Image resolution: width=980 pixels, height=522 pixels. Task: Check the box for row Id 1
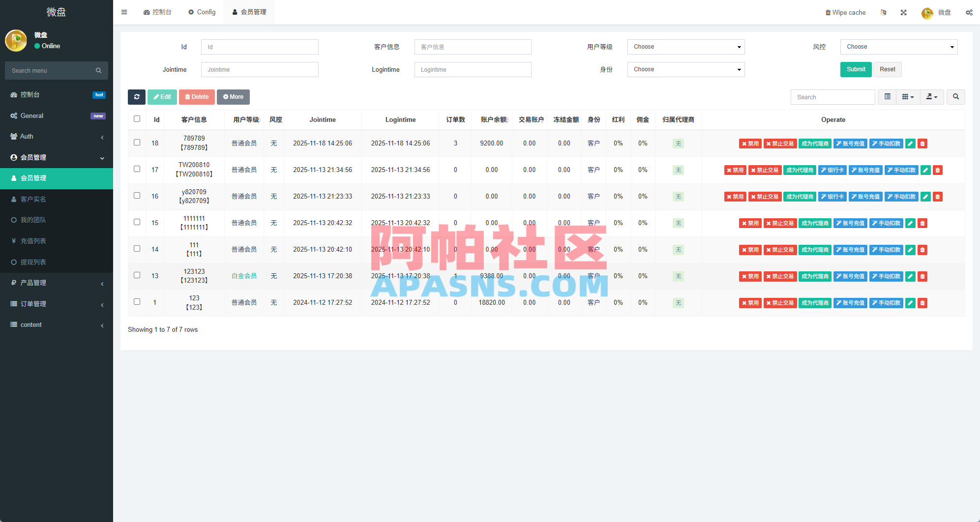tap(137, 302)
